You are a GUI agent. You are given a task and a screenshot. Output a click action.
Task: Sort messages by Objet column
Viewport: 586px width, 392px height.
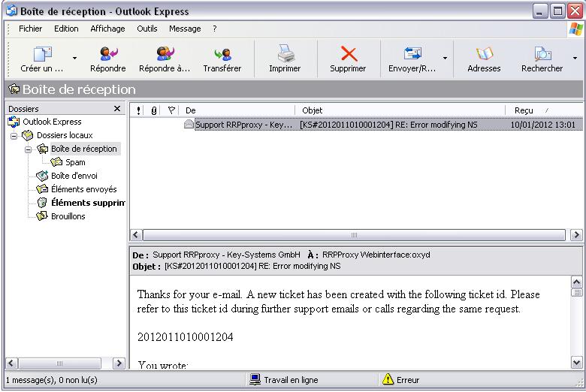coord(400,110)
